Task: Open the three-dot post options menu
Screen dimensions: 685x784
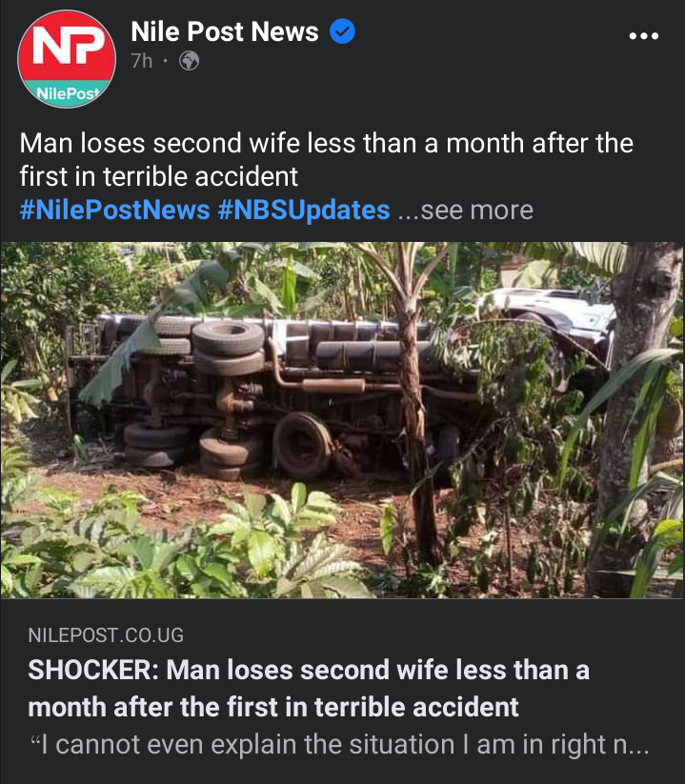Action: click(644, 36)
